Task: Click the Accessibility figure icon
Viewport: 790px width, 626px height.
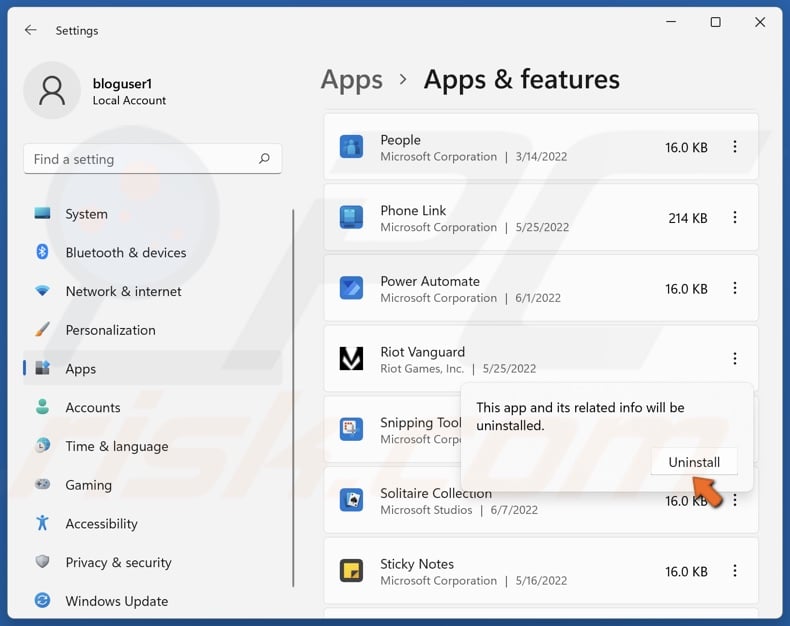Action: pos(42,523)
